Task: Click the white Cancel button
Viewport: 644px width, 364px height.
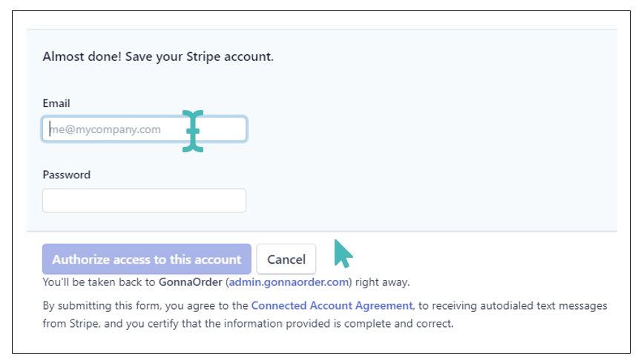Action: pyautogui.click(x=286, y=259)
